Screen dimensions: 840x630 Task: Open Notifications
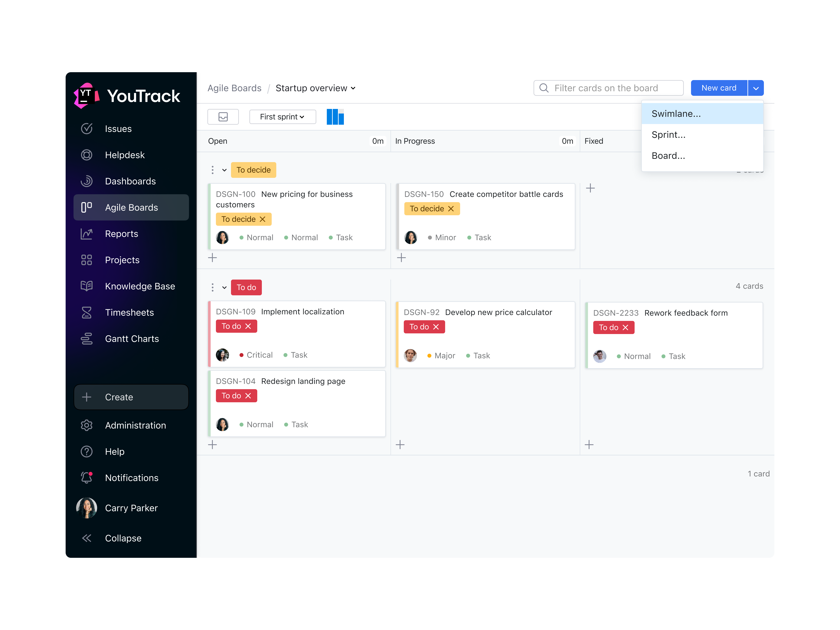click(x=131, y=478)
